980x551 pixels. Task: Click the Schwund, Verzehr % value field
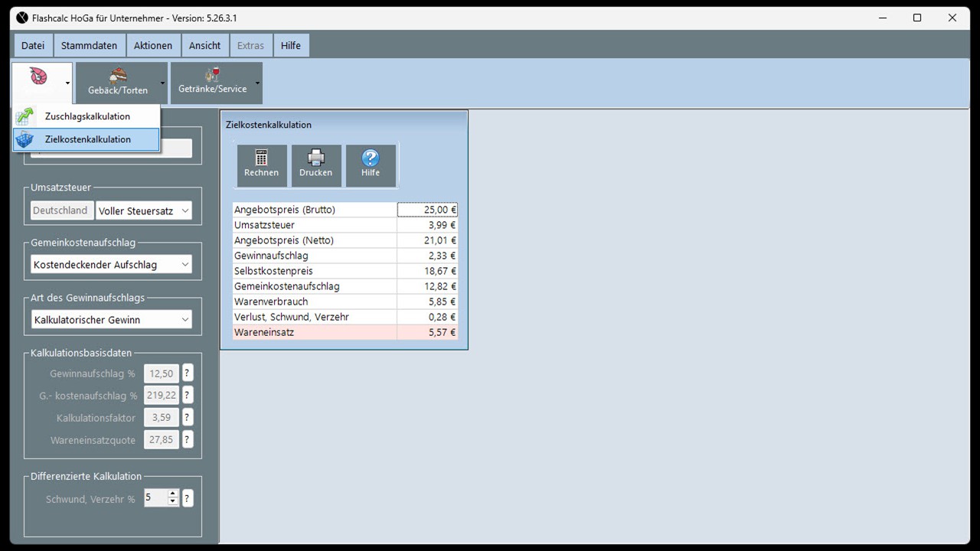(155, 498)
